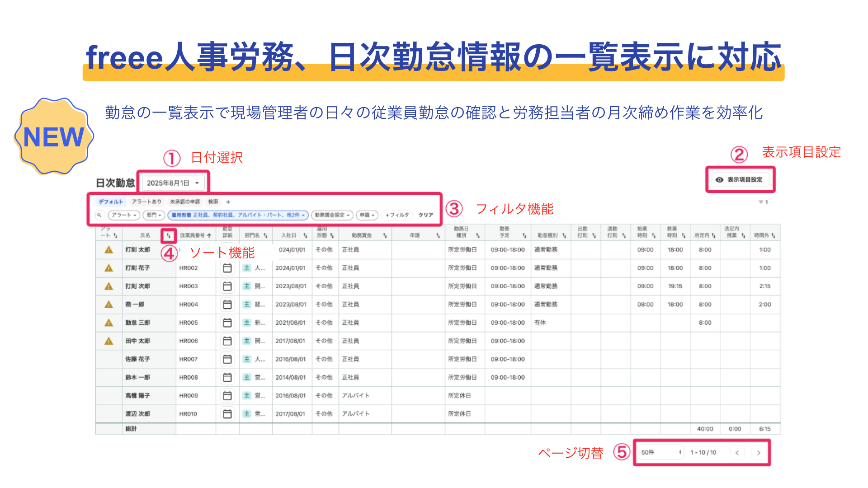Go to previous page with left chevron
This screenshot has width=868, height=488.
pos(737,452)
